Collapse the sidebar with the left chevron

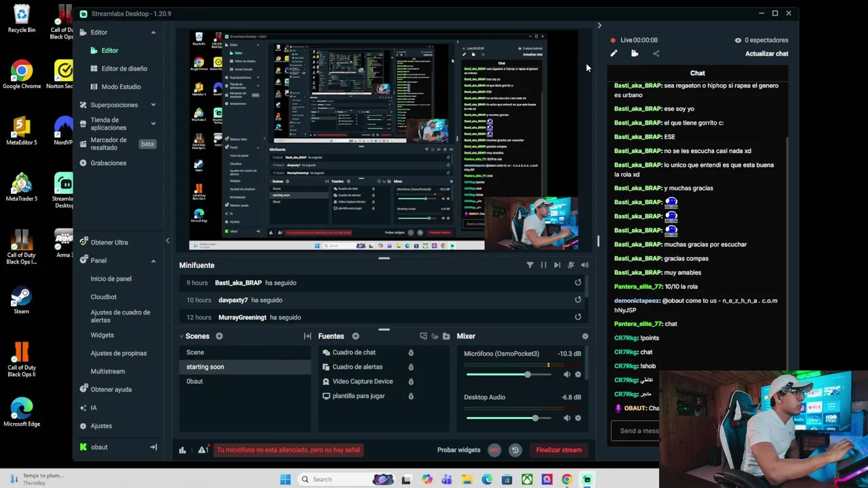click(167, 241)
